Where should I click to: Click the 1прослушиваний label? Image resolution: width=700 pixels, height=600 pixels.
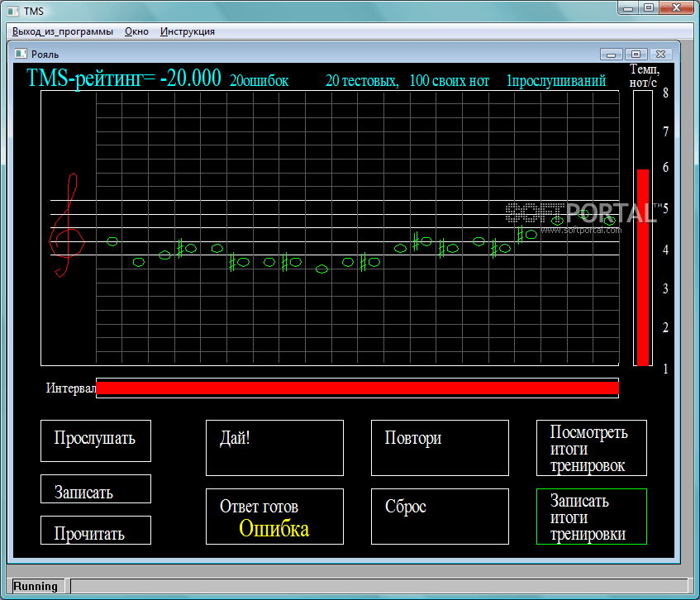pos(556,81)
